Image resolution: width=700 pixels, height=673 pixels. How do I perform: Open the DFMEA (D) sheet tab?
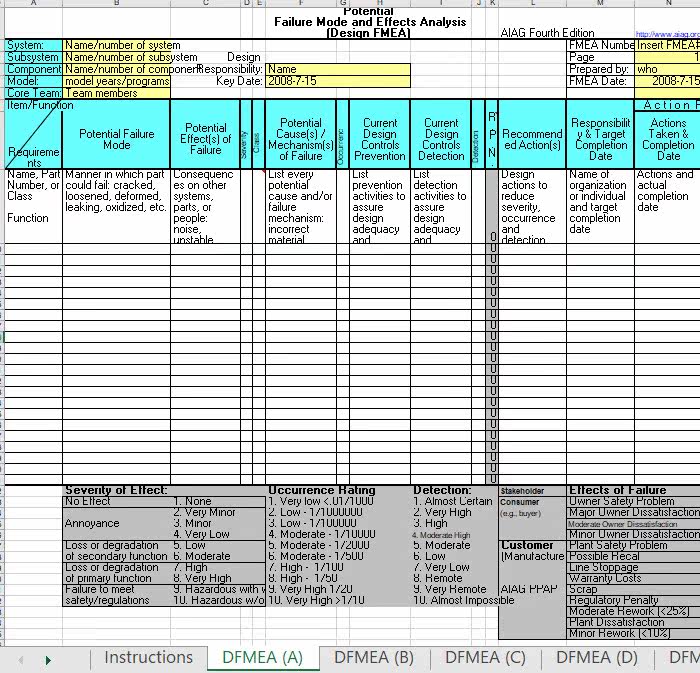(597, 657)
